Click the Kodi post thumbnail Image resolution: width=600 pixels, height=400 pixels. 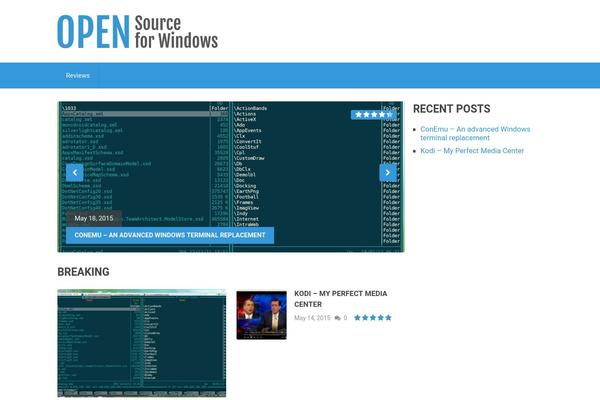click(x=261, y=315)
